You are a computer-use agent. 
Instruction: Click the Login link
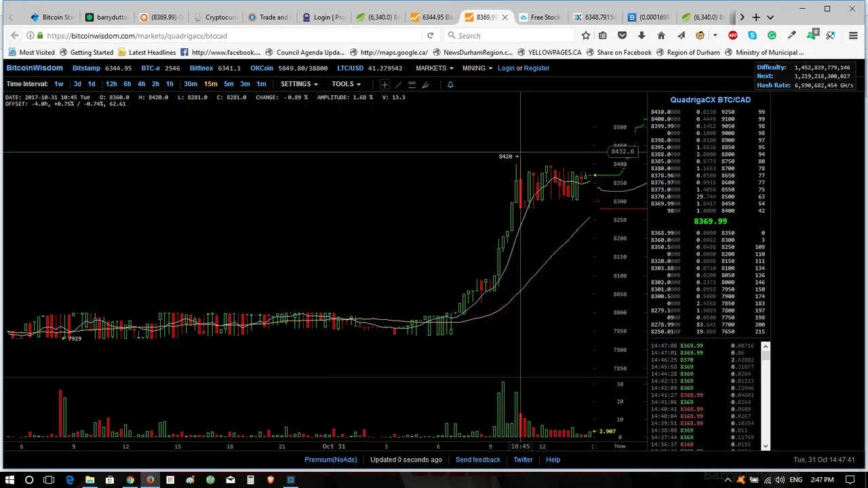(x=506, y=68)
